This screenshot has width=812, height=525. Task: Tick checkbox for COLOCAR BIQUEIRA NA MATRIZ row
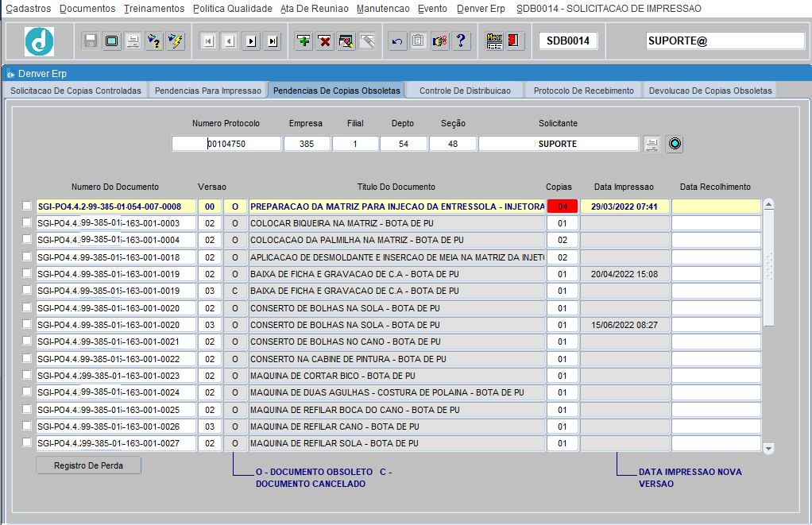point(27,222)
